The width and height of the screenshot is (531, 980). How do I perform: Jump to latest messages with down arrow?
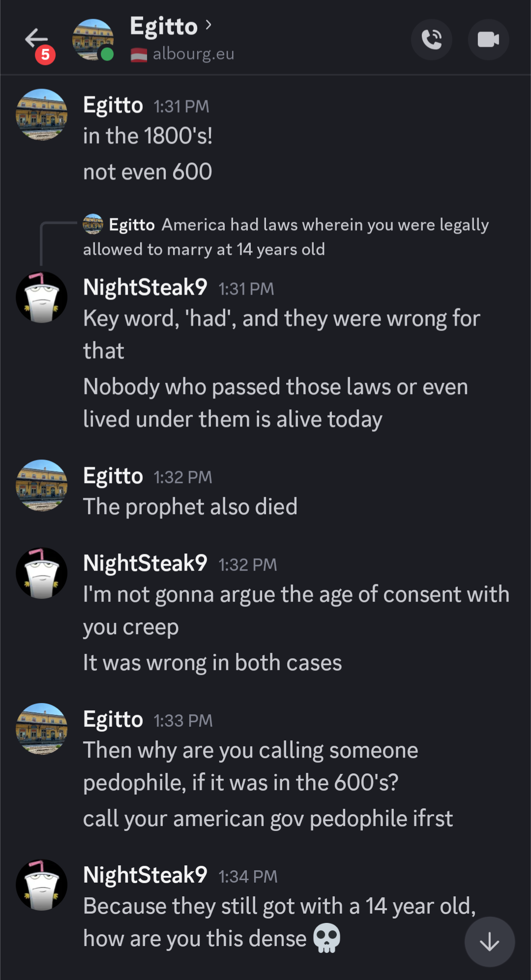coord(489,942)
